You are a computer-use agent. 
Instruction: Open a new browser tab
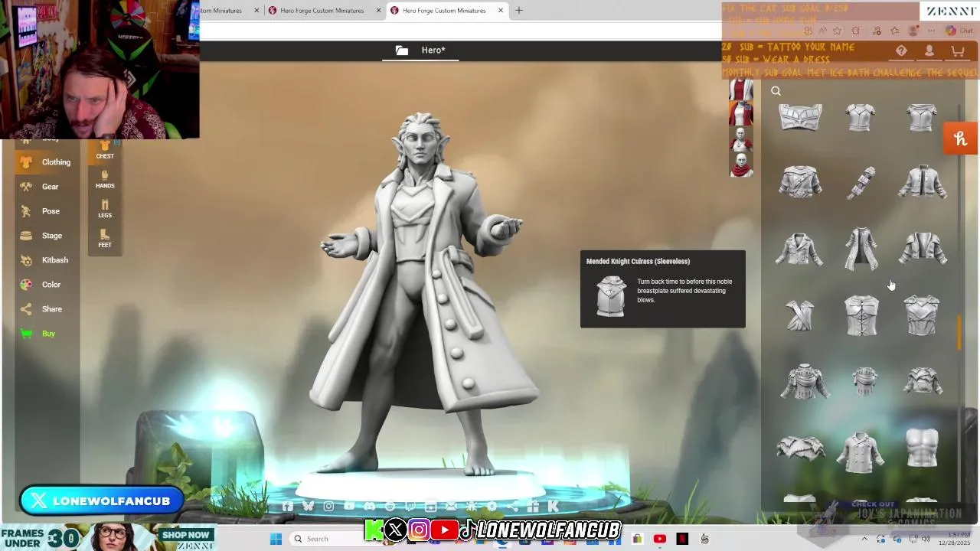click(518, 11)
